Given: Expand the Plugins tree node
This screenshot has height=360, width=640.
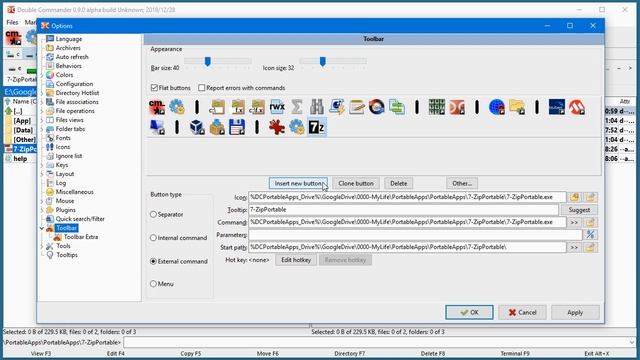Looking at the screenshot, I should pyautogui.click(x=42, y=210).
